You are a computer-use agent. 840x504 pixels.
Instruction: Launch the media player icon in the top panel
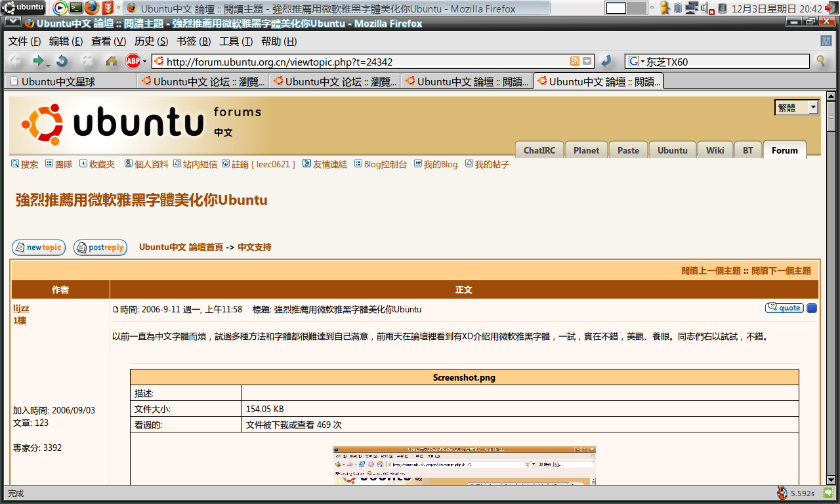pyautogui.click(x=60, y=8)
